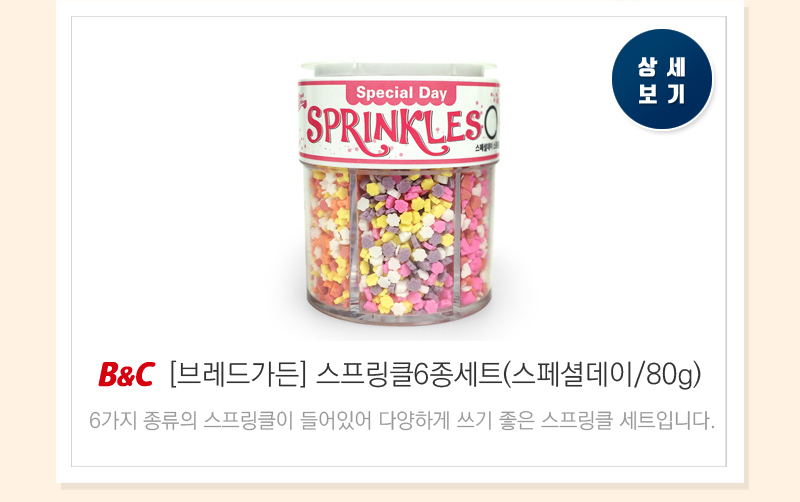Open the sprinkles jar product image
Image resolution: width=800 pixels, height=502 pixels.
pos(399,192)
